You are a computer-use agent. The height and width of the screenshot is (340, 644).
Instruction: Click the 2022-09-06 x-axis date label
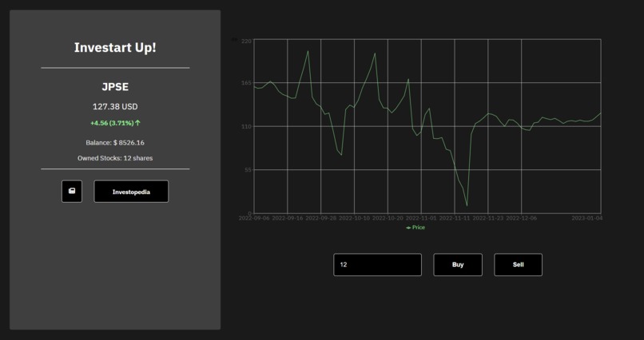(254, 218)
